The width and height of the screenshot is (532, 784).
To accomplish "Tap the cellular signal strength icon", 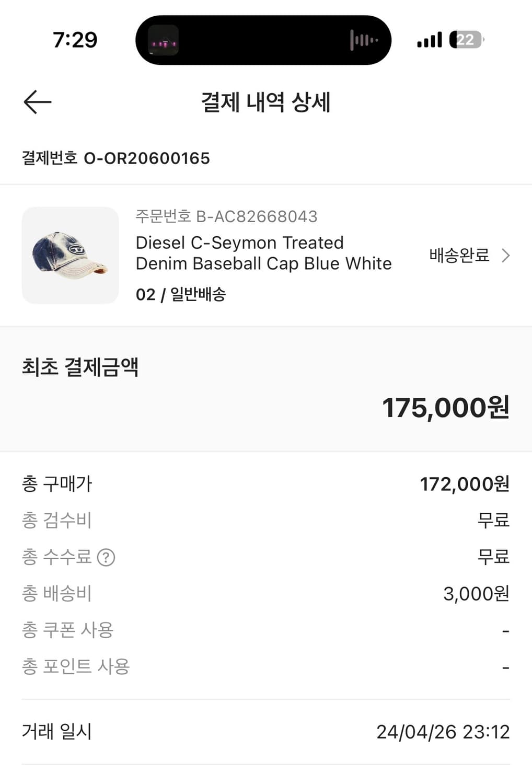I will (429, 40).
